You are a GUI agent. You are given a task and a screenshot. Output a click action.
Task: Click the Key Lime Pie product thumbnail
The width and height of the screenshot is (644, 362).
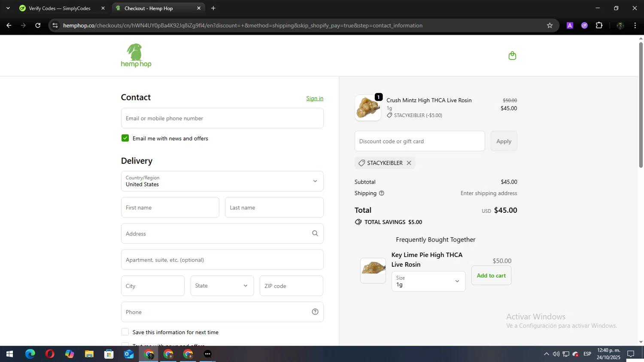[x=373, y=271]
